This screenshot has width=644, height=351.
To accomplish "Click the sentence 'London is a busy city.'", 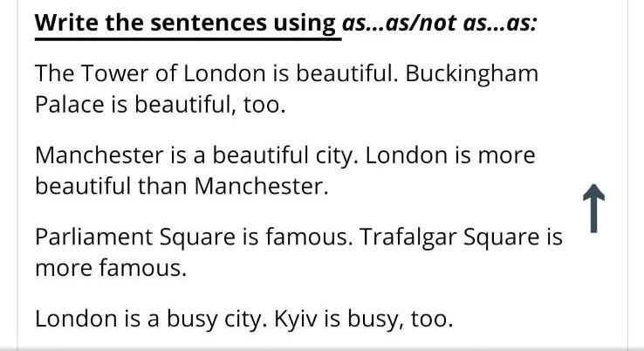I will tap(151, 320).
